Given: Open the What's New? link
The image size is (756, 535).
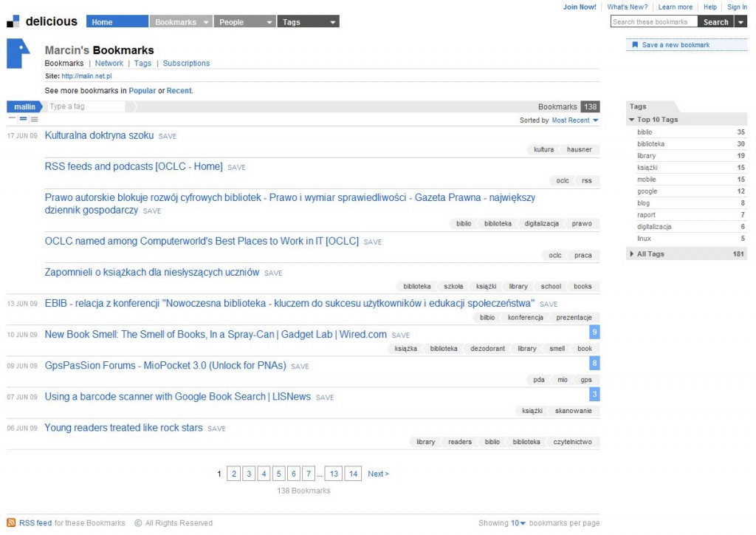Looking at the screenshot, I should 628,7.
